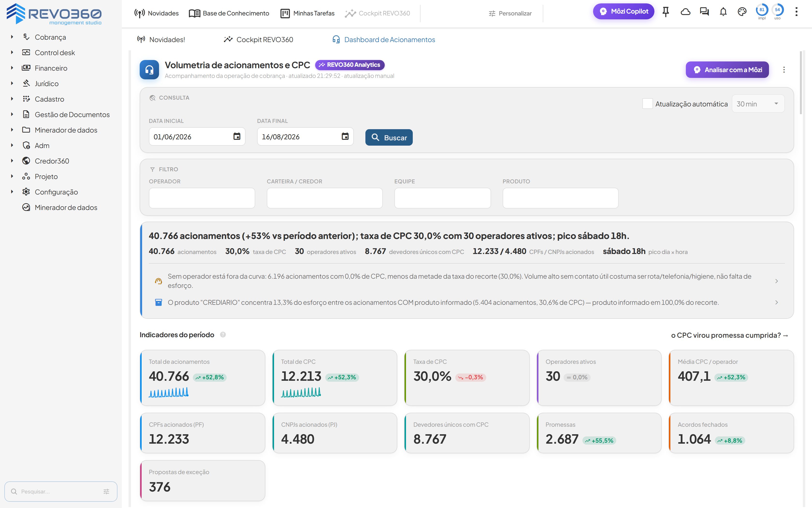Click Analisar com a Môzi button
812x508 pixels.
coord(727,70)
